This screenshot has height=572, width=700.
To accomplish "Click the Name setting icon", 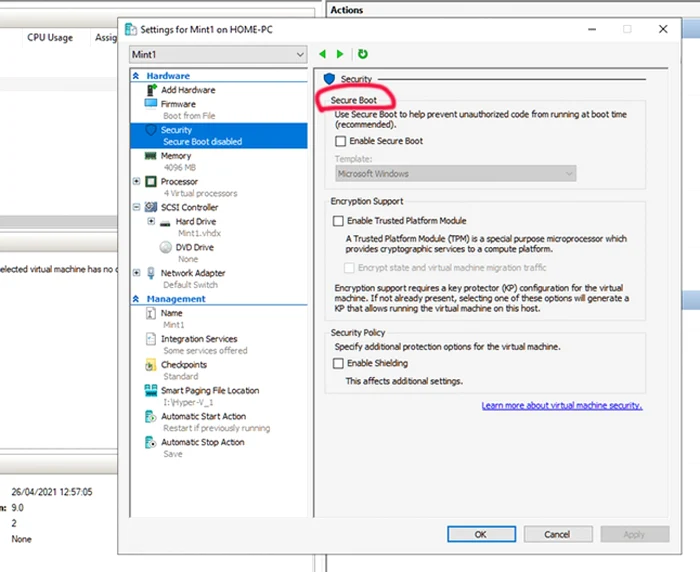I will click(x=151, y=313).
